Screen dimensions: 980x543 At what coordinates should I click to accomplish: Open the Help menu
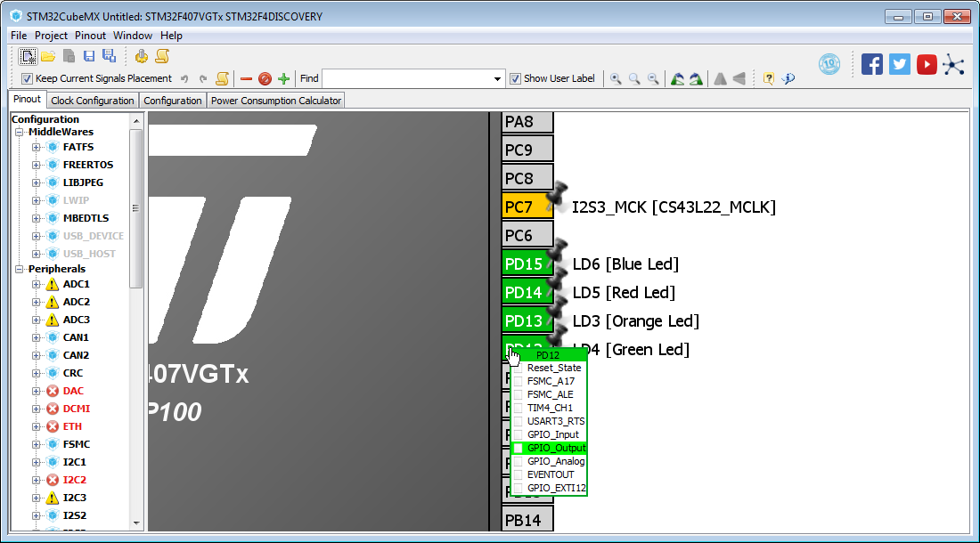pos(171,36)
